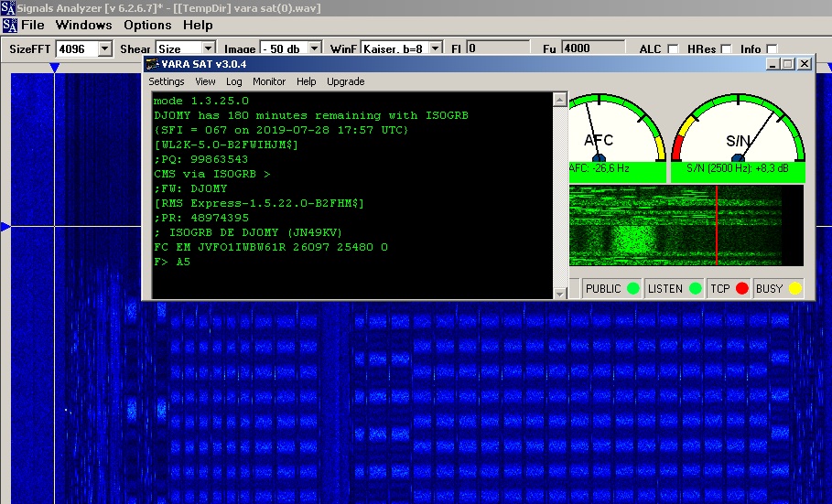The height and width of the screenshot is (504, 832).
Task: Click the ';PQ: 99863543' line
Action: 201,159
